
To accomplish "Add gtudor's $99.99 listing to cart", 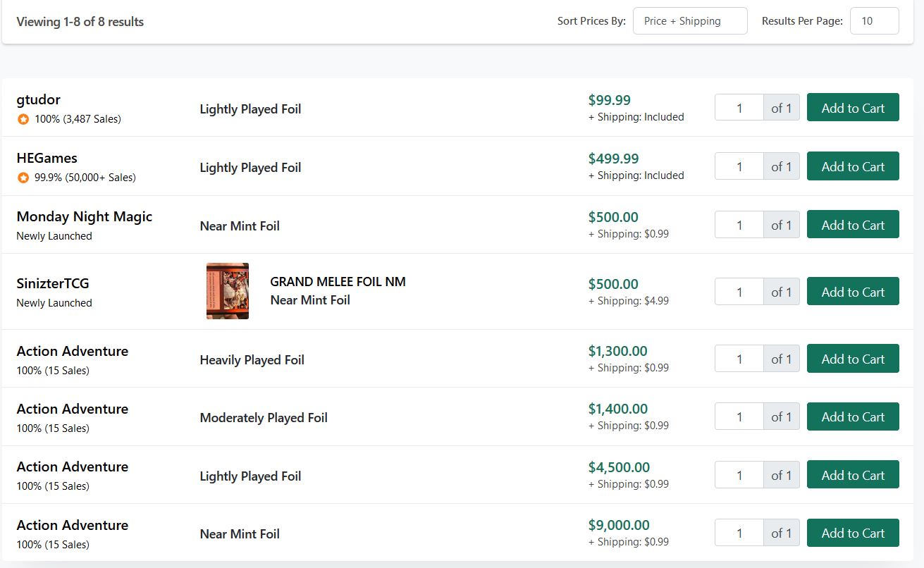I will pos(852,108).
